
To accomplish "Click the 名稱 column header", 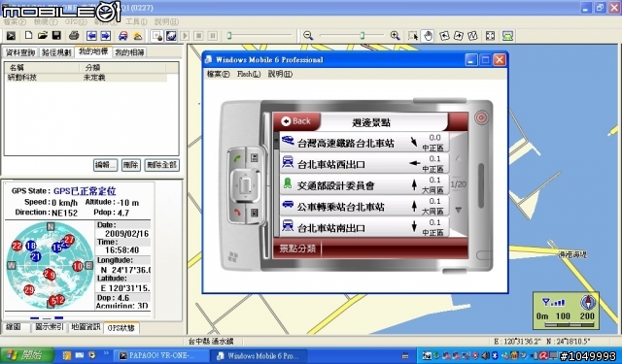I will pyautogui.click(x=42, y=68).
